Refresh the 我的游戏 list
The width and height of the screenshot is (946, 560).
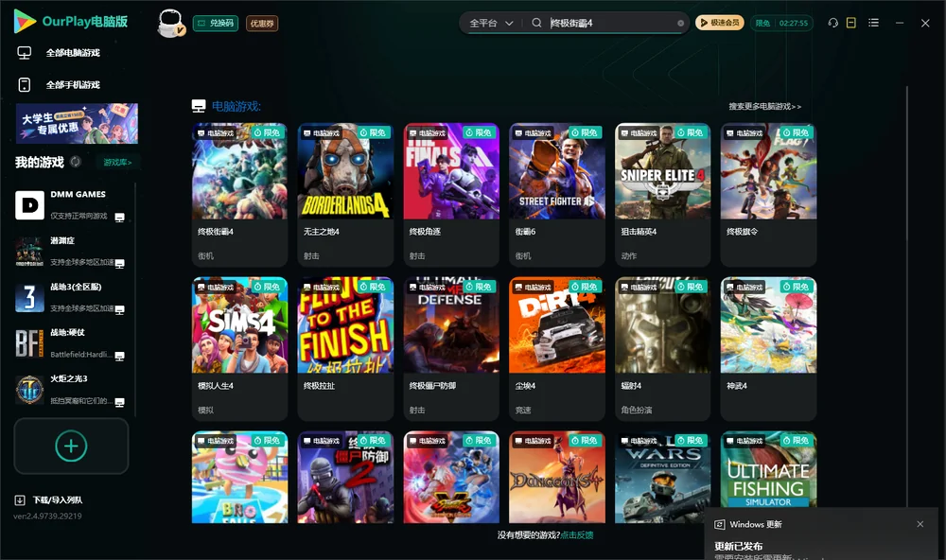click(x=76, y=162)
